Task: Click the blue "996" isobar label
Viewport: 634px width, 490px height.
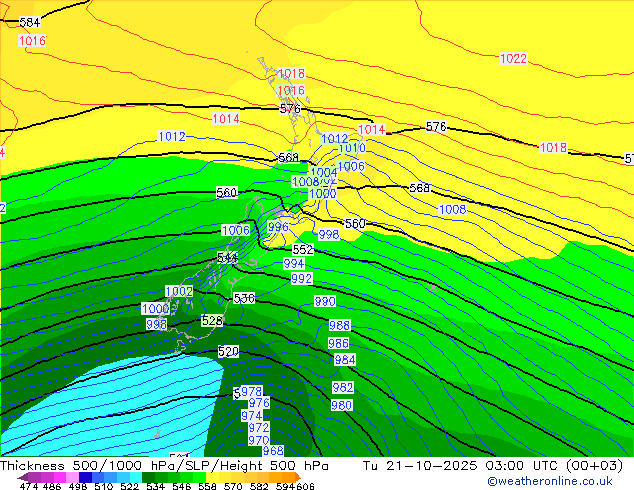Action: 278,227
